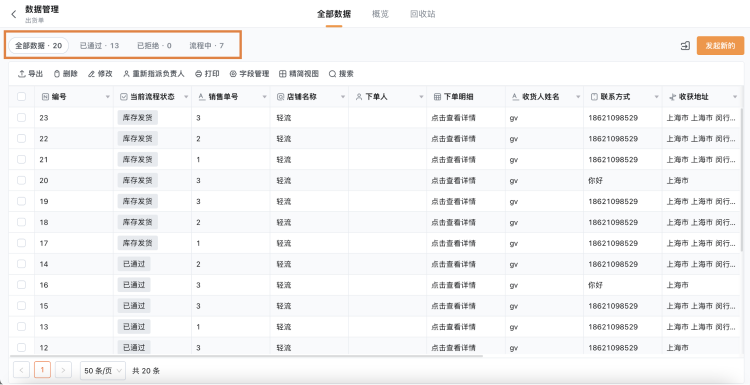Open 字段管理 field management
This screenshot has width=750, height=385.
(x=249, y=74)
